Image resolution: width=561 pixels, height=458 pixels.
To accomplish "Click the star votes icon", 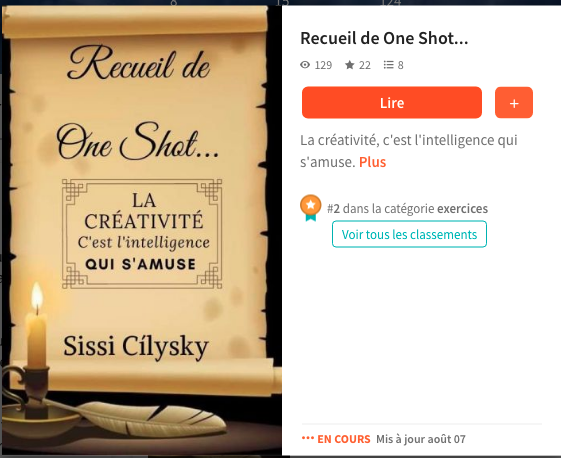I will 350,65.
